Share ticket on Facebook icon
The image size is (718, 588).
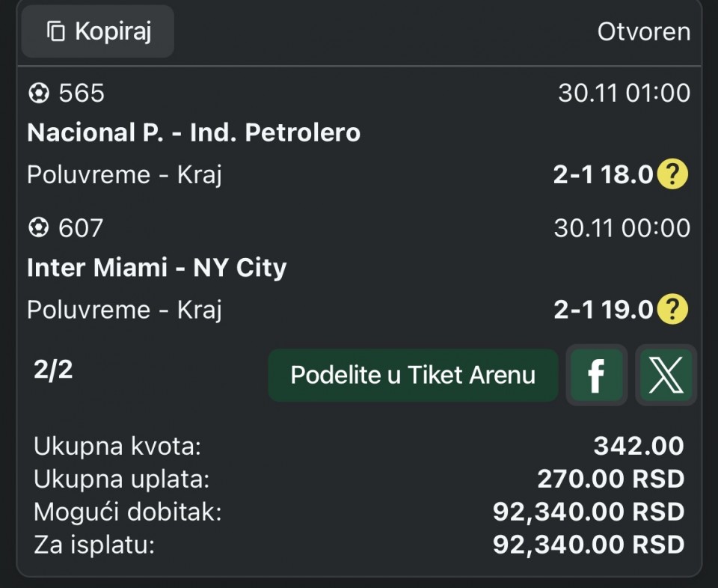click(595, 376)
